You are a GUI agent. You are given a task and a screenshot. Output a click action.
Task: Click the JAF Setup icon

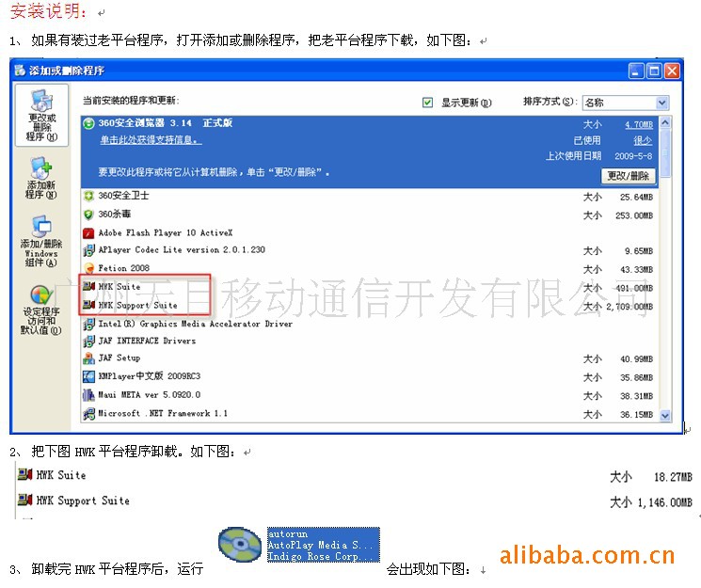pos(88,358)
